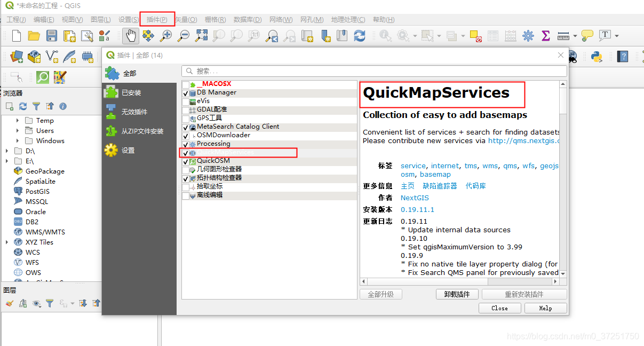Click the Add Selected Layers icon in Browser panel
Screen dimensions: 644x346
(x=10, y=106)
